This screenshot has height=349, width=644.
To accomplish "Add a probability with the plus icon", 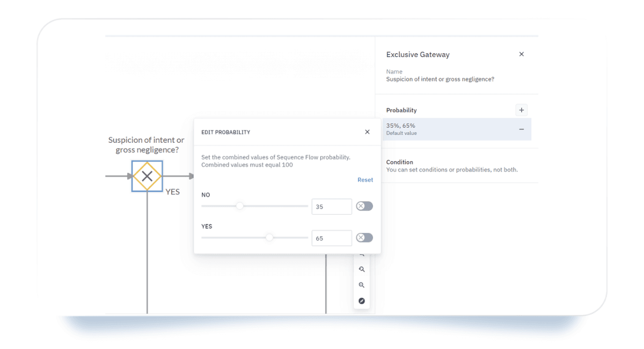I will tap(521, 110).
